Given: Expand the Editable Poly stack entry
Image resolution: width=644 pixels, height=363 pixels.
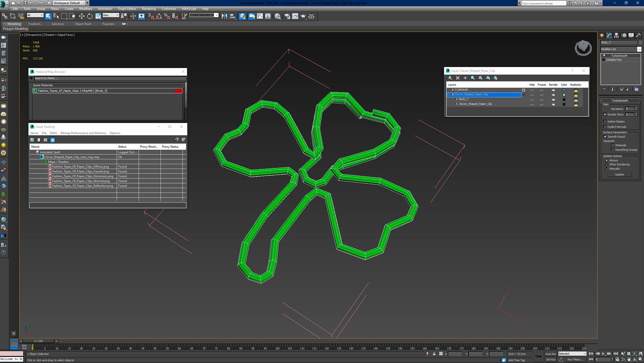Looking at the screenshot, I should (604, 60).
